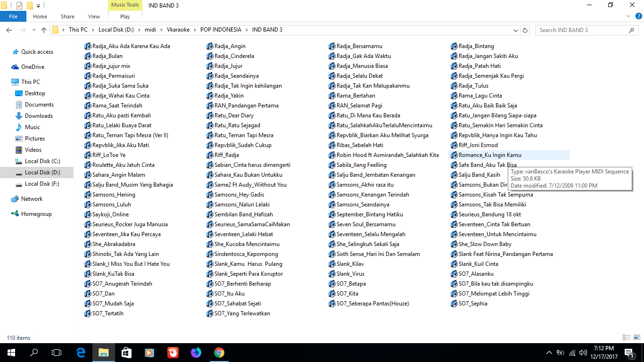
Task: Open Pictures folder in sidebar
Action: (35, 139)
